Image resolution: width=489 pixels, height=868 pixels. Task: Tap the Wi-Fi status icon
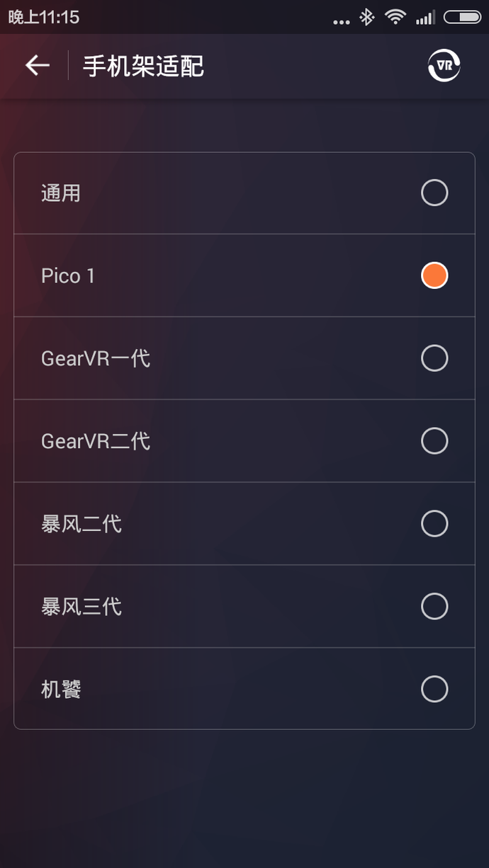(x=395, y=17)
